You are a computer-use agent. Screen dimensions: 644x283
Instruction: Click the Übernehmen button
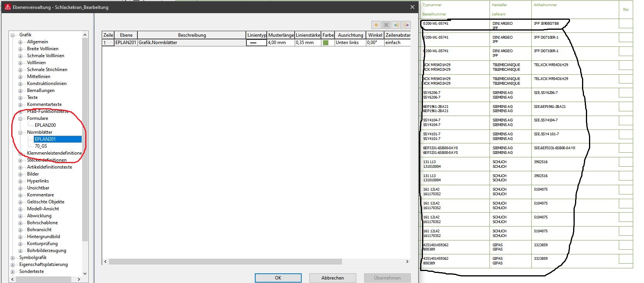[387, 278]
